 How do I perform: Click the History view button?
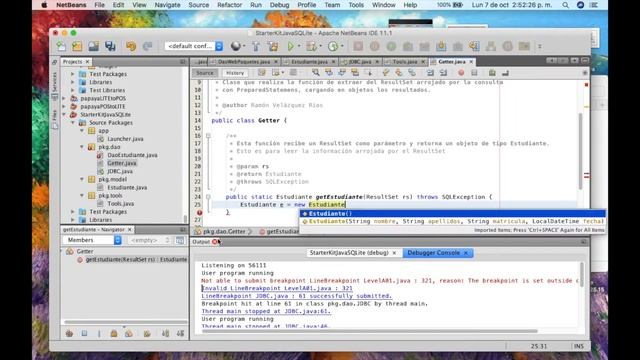point(235,73)
